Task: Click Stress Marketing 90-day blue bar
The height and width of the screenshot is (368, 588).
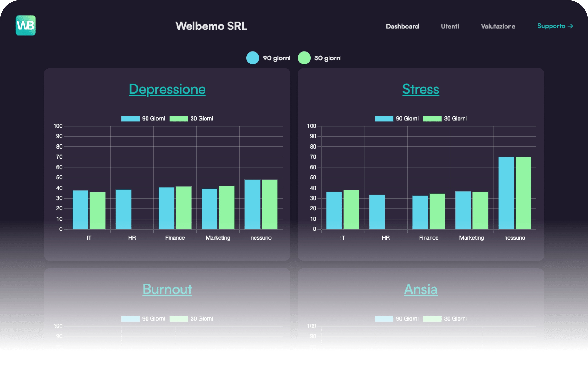Action: point(463,210)
